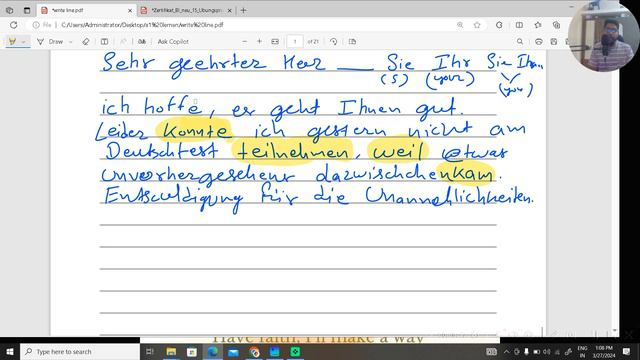Screen dimensions: 640x360
Task: Open the Draw tool options dropdown
Action: coord(71,42)
